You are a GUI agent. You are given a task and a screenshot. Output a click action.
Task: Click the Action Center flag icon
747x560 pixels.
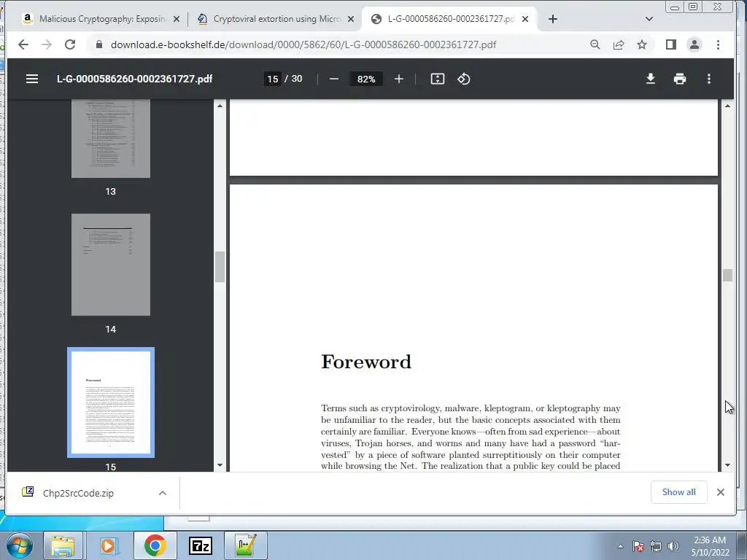coord(638,546)
